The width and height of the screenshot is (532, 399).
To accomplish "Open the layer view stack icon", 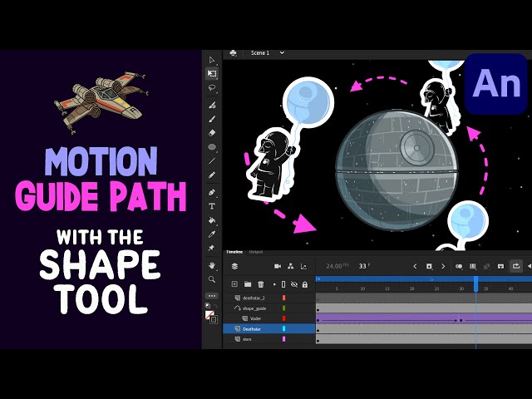I will click(234, 266).
